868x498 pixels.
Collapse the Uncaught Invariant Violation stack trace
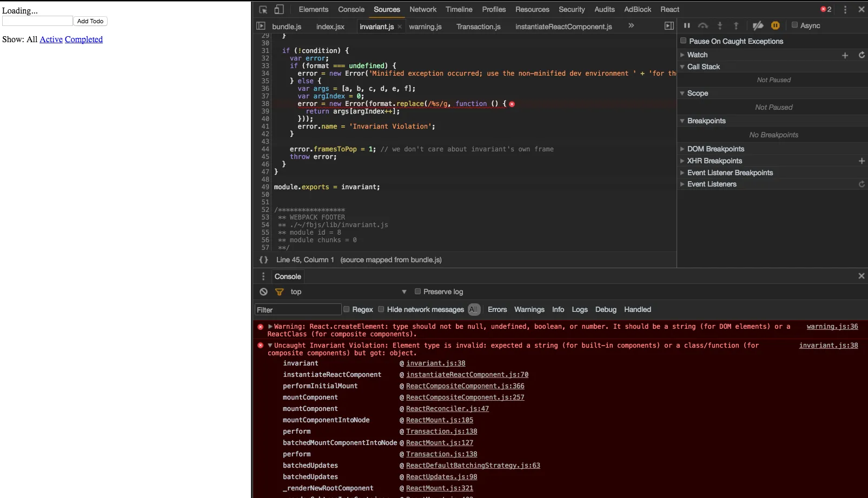coord(270,346)
